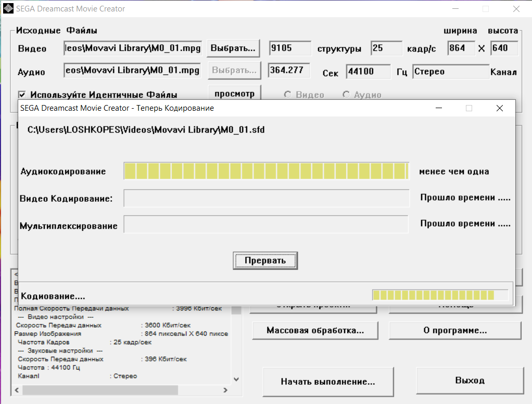The width and height of the screenshot is (532, 404).
Task: Open 'Массовая обработка...' batch processing
Action: point(315,330)
